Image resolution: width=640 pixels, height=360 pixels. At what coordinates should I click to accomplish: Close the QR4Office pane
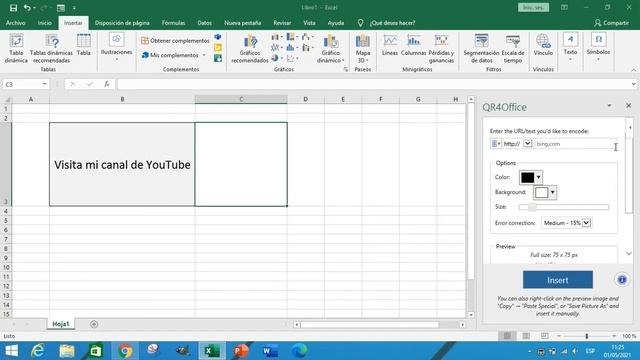click(628, 106)
